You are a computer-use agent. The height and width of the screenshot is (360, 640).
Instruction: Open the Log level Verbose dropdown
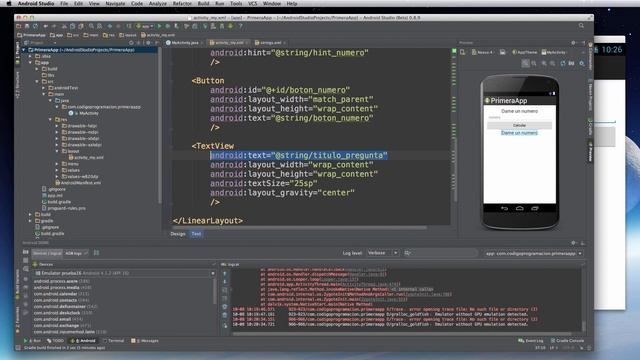pyautogui.click(x=382, y=253)
